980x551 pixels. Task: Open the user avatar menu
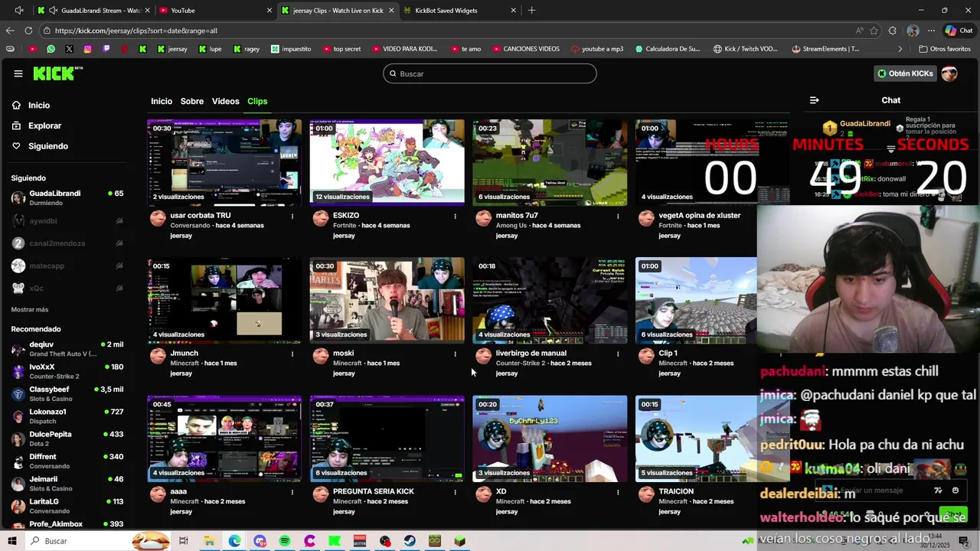pos(949,73)
